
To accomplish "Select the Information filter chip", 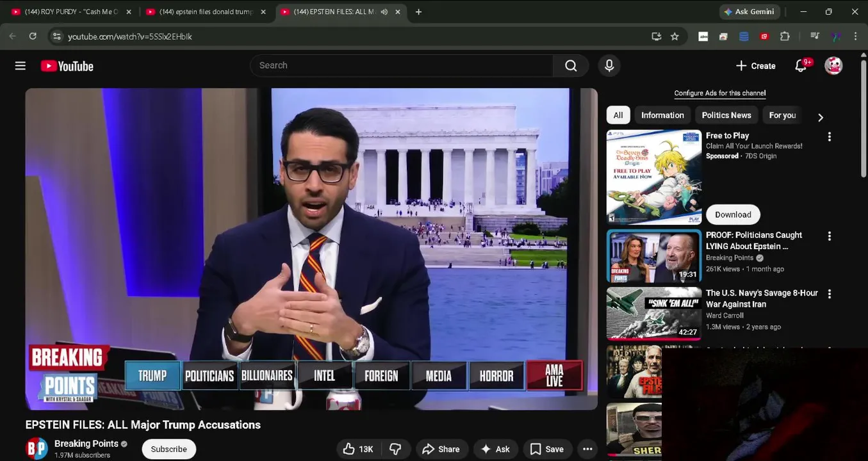I will click(662, 115).
